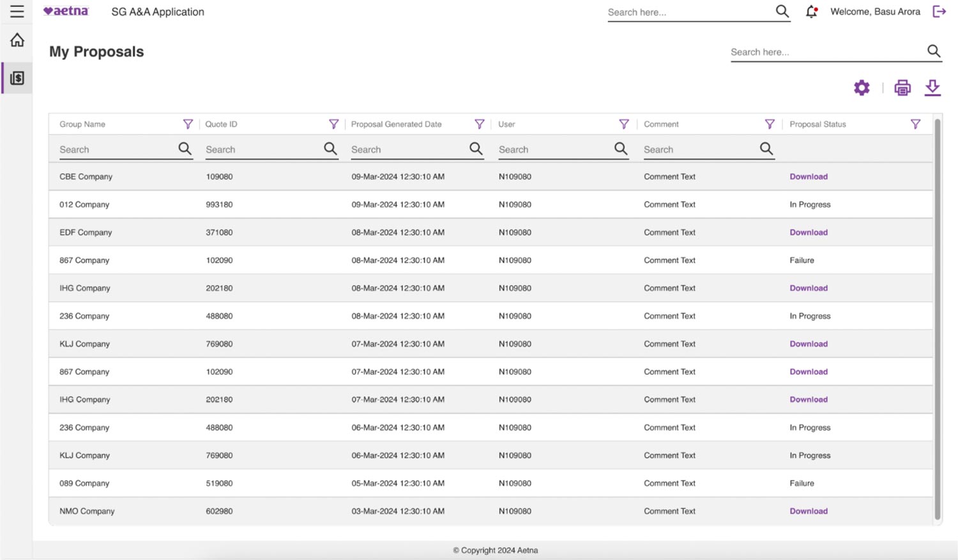Image resolution: width=958 pixels, height=560 pixels.
Task: Open the Proposal Status column filter
Action: pyautogui.click(x=915, y=124)
